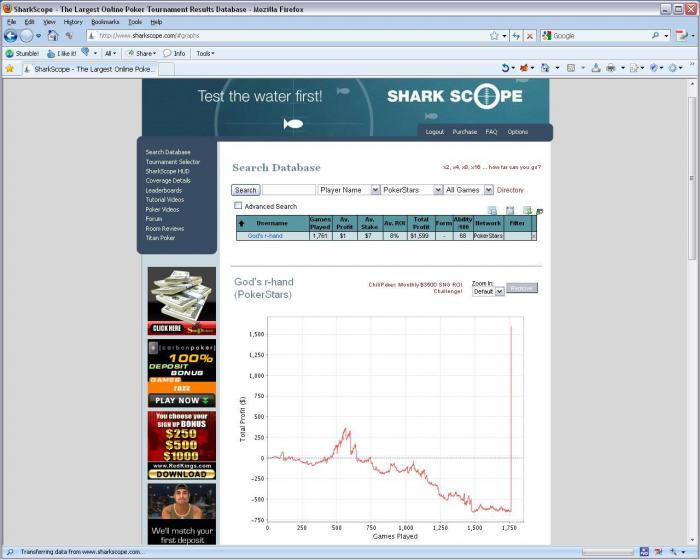Open Tournament Selector in the sidebar
This screenshot has height=560, width=700.
point(173,162)
